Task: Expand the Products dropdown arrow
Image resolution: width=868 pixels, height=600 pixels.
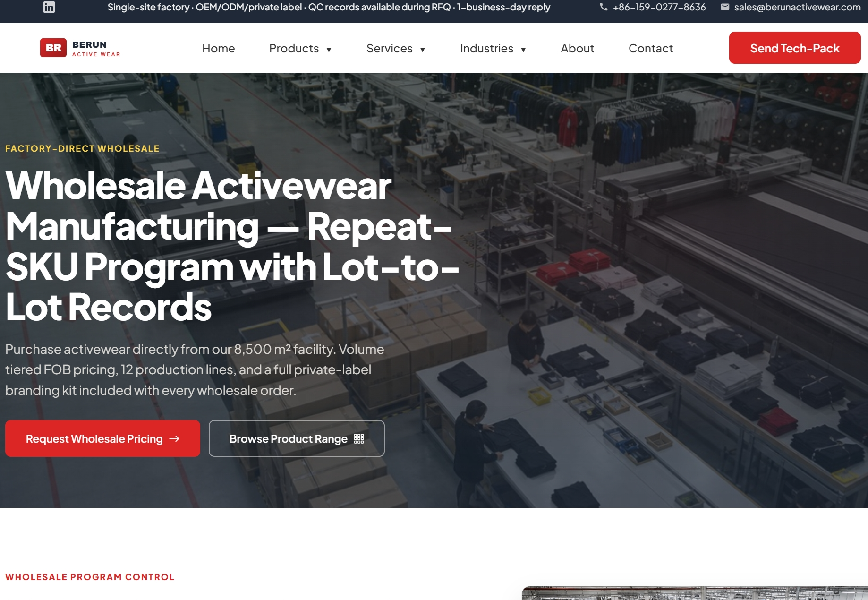Action: pyautogui.click(x=329, y=50)
